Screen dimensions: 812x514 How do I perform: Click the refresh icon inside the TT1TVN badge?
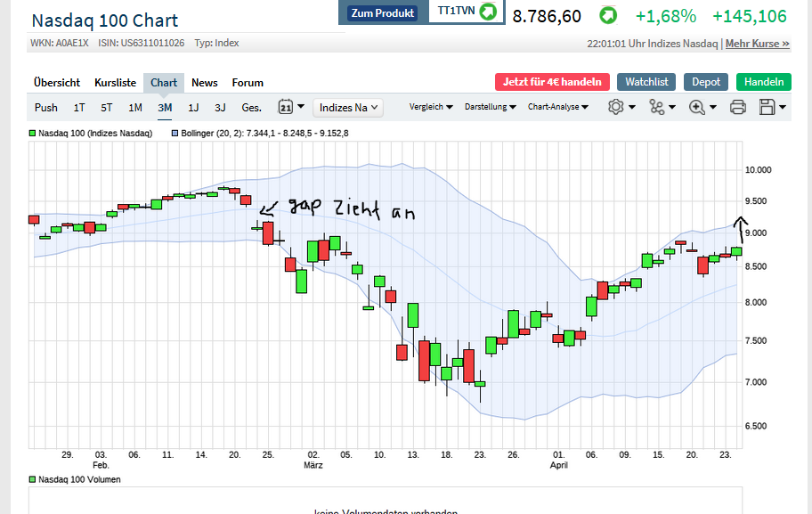(487, 12)
